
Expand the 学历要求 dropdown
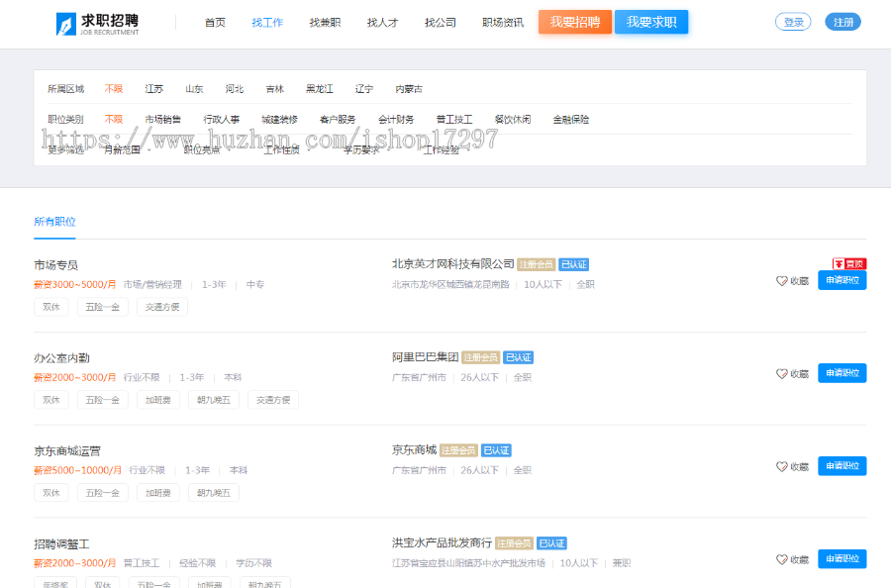(364, 150)
